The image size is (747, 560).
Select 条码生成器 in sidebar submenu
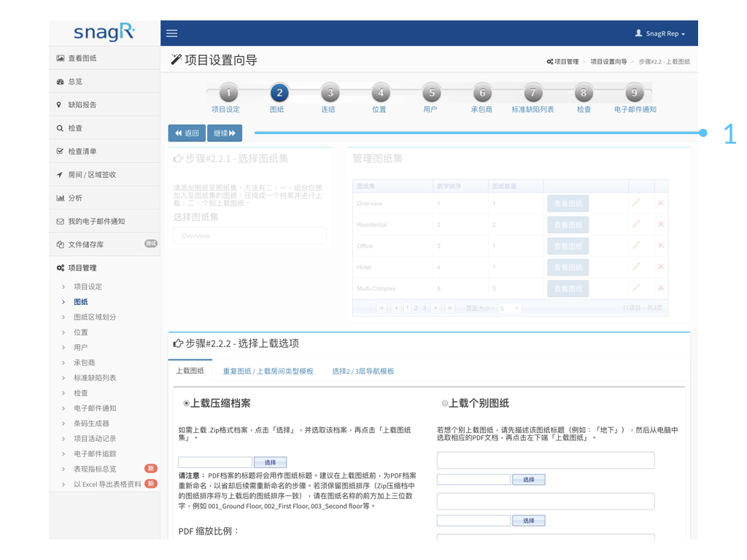point(91,424)
